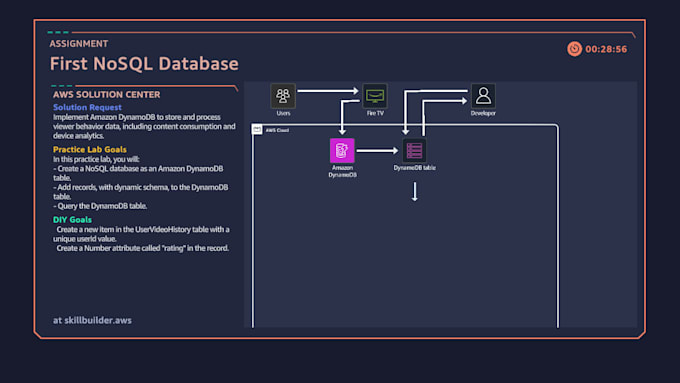Click the 'Amazon DynamoDB' label

pyautogui.click(x=342, y=171)
